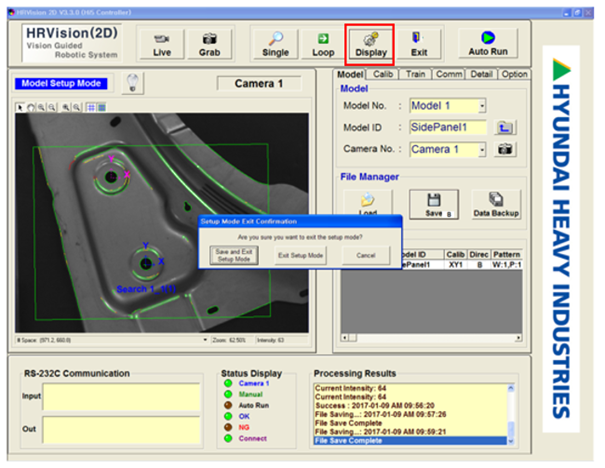Screen dimensions: 605x468
Task: Go to the Option tab
Action: click(x=514, y=74)
